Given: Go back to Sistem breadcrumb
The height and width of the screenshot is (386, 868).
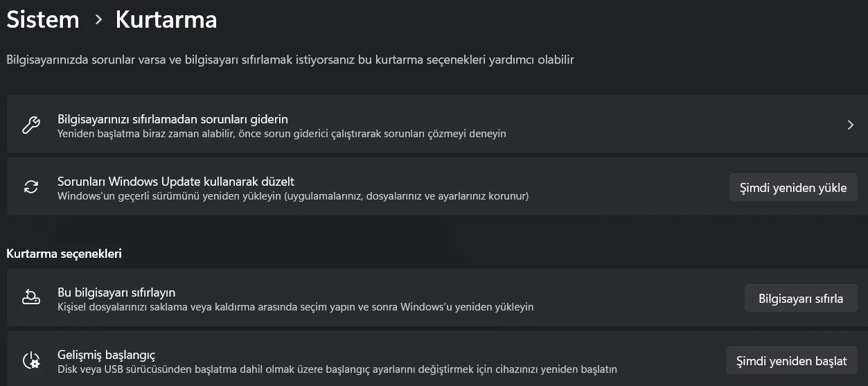Looking at the screenshot, I should (43, 20).
